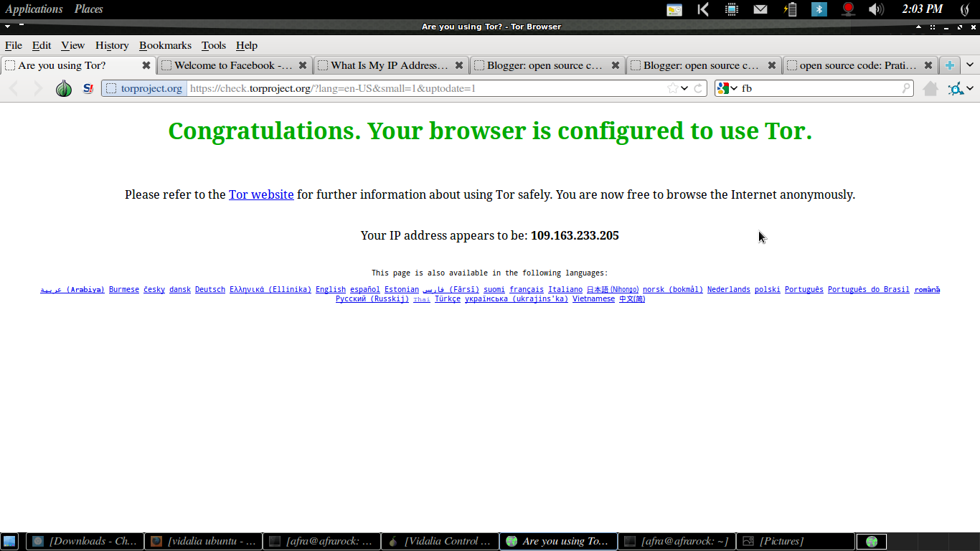This screenshot has height=551, width=980.
Task: Switch to the [vidalia ubuntu - … taskbar window
Action: click(203, 542)
